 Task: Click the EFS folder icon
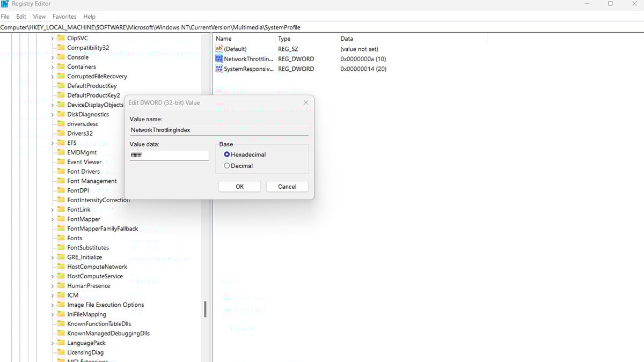[x=61, y=143]
